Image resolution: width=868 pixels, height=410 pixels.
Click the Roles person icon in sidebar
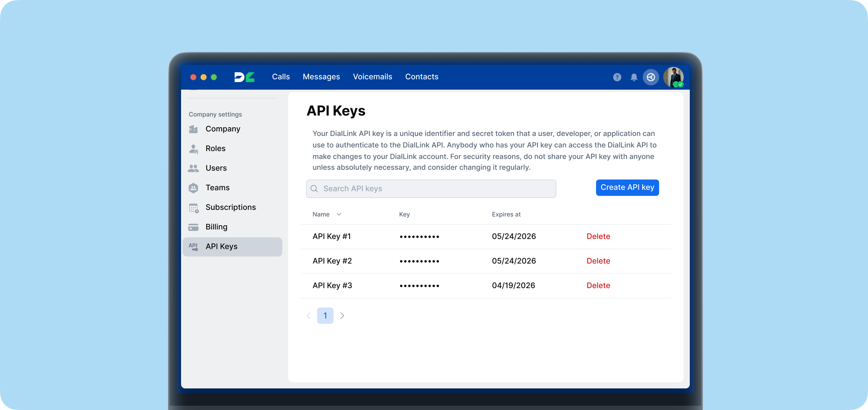point(193,149)
